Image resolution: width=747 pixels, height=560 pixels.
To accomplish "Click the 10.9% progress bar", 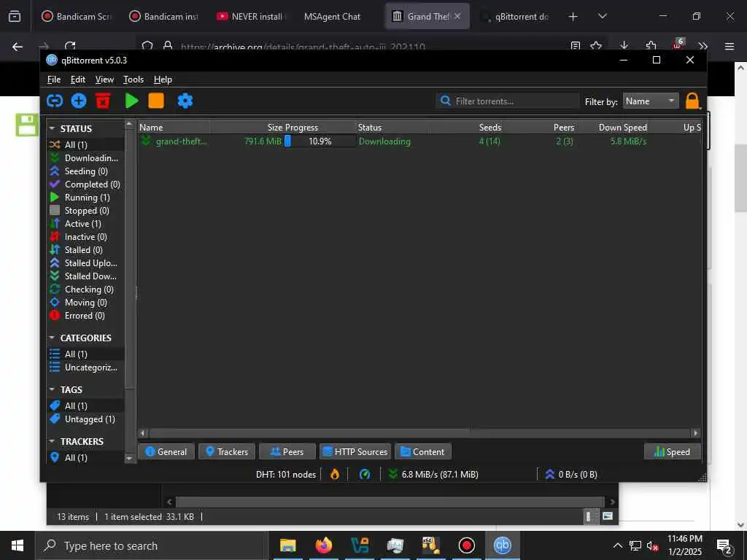I will click(320, 141).
